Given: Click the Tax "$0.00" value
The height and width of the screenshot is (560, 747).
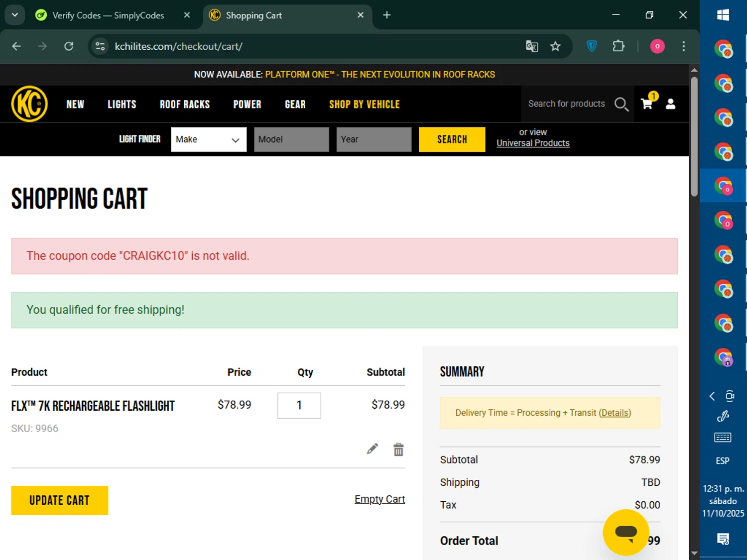Looking at the screenshot, I should click(647, 505).
